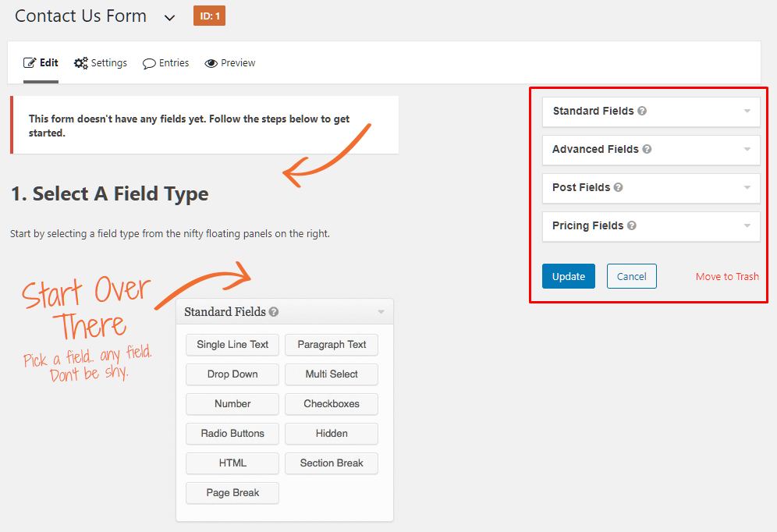Screen dimensions: 777x532
Task: Expand the sidebar Standard Fields panel arrow
Action: pyautogui.click(x=747, y=111)
